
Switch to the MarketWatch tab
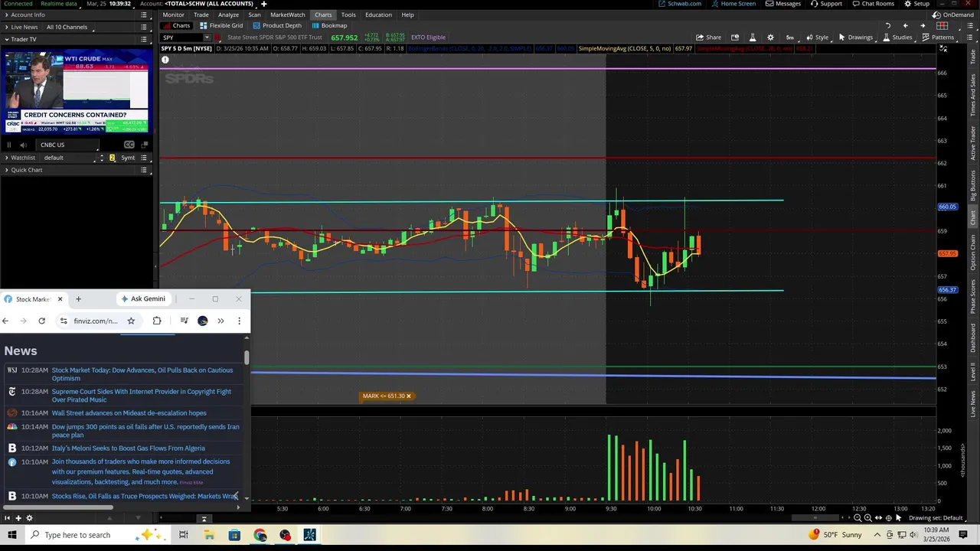pos(287,15)
